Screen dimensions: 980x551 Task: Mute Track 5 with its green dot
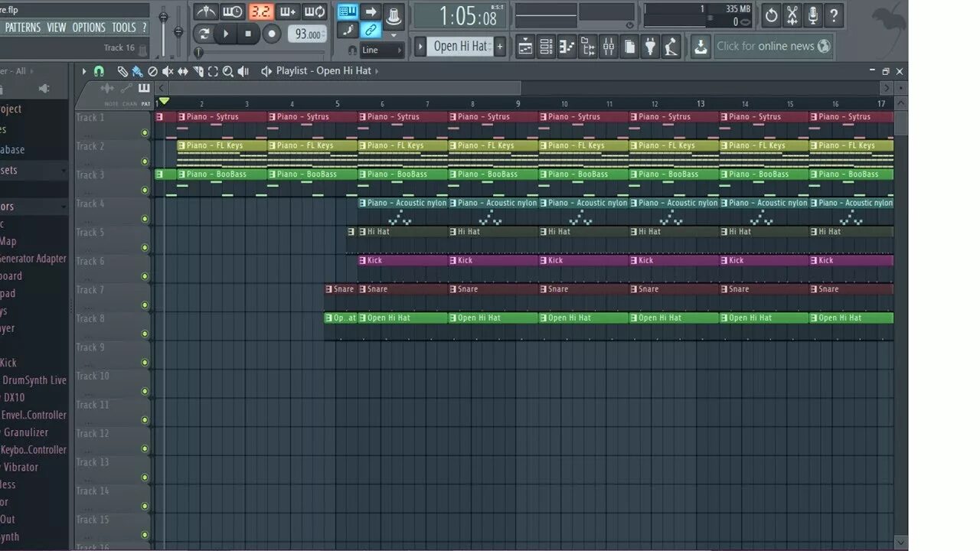point(145,247)
